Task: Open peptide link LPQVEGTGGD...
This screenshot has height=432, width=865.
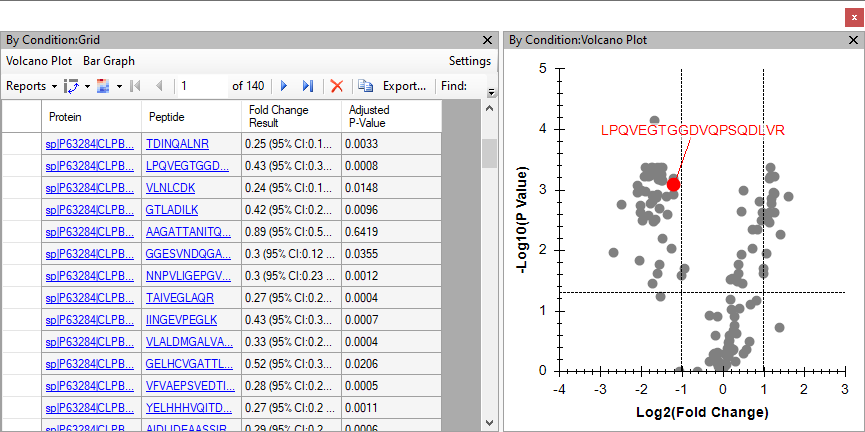Action: [187, 166]
